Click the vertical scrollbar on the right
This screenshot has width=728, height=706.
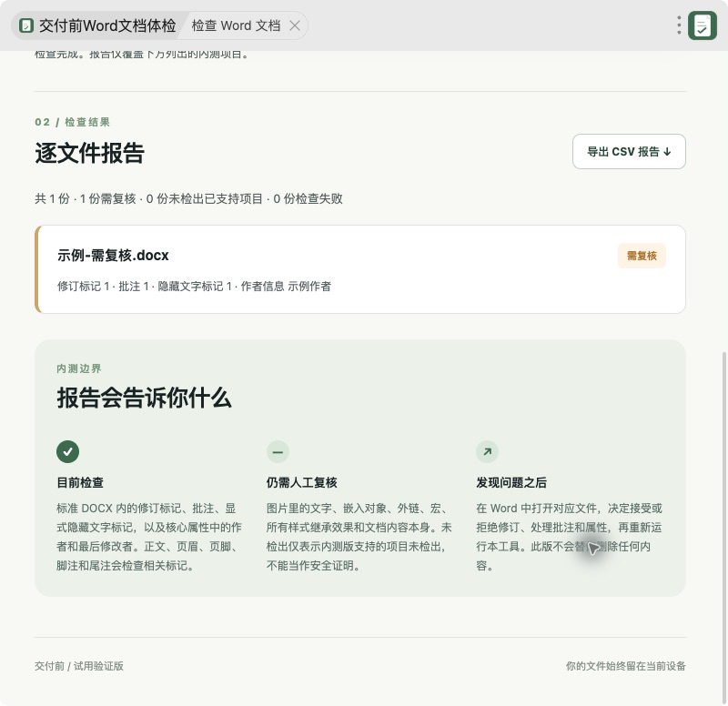tap(724, 527)
